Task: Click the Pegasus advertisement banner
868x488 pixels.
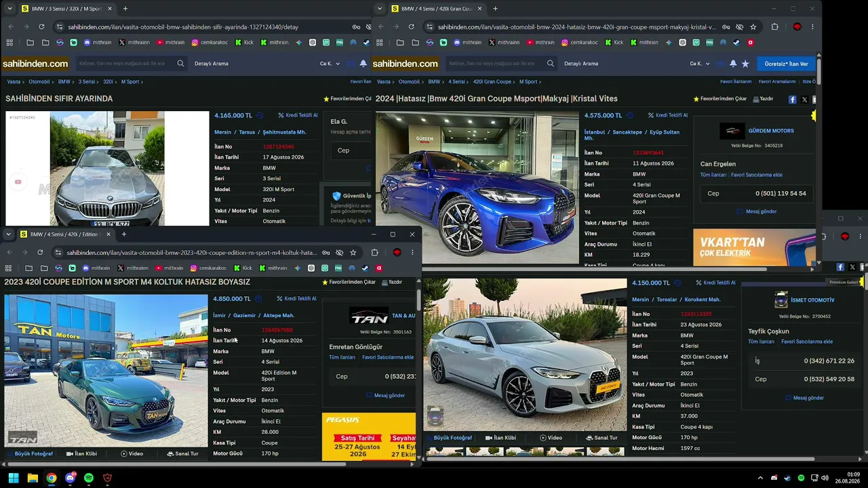Action: [x=369, y=436]
